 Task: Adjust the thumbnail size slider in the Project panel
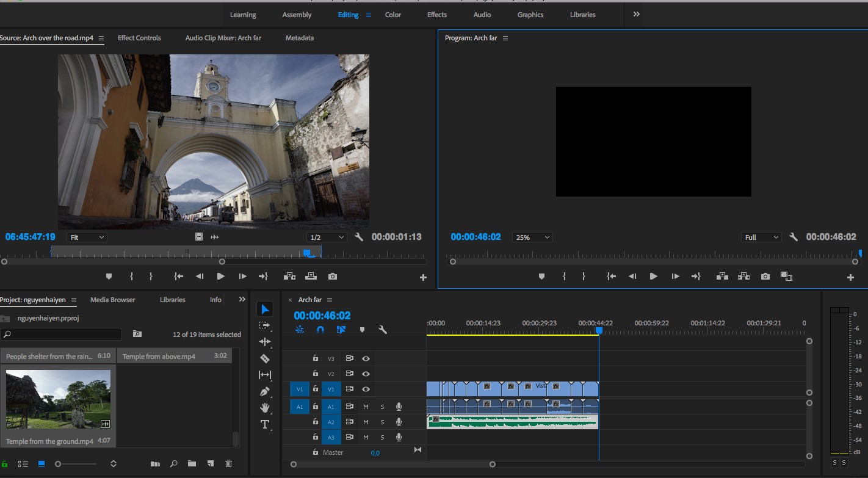76,464
